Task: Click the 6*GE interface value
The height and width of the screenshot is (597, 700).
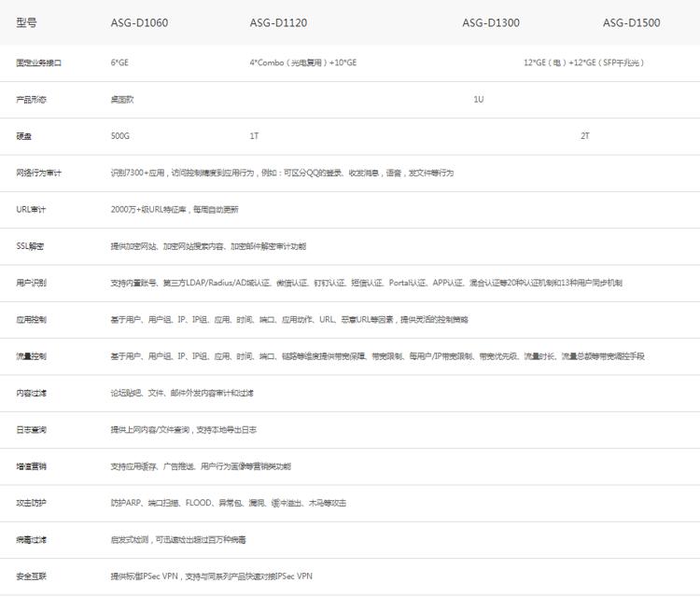Action: [119, 62]
